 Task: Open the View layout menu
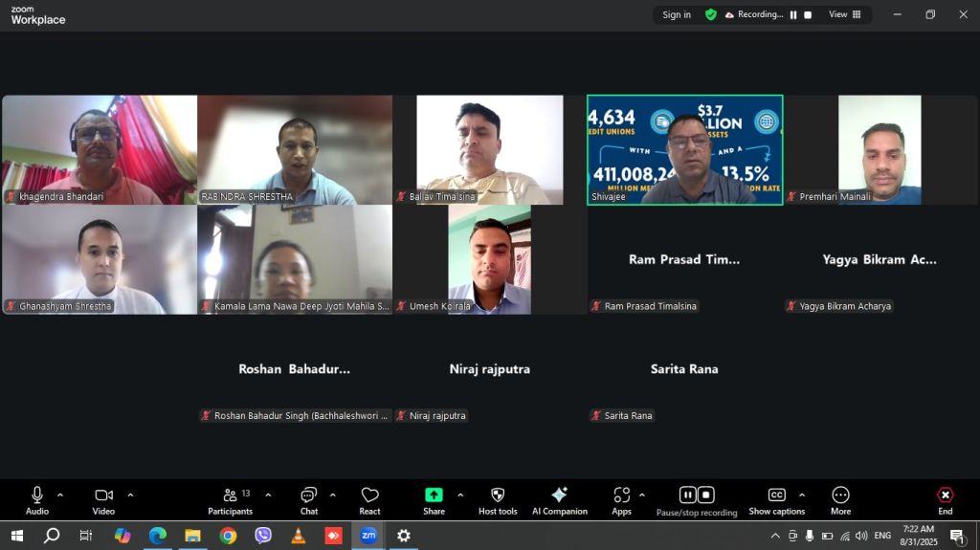(x=844, y=14)
